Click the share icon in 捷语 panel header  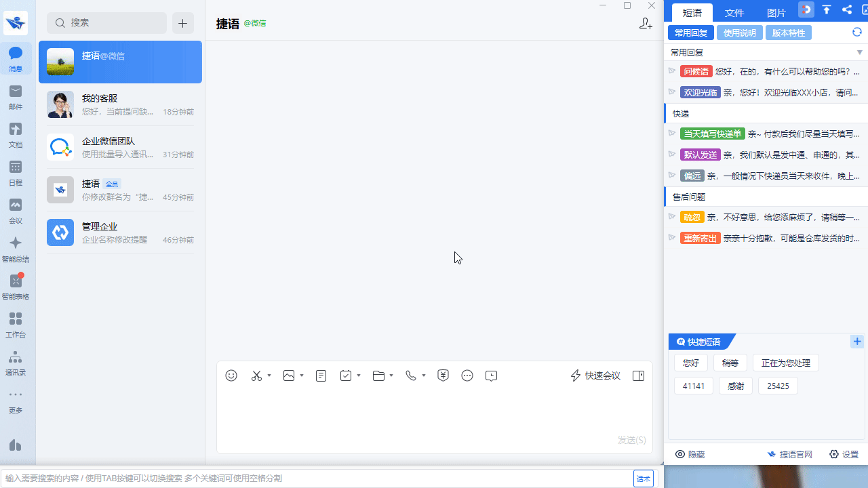click(847, 9)
